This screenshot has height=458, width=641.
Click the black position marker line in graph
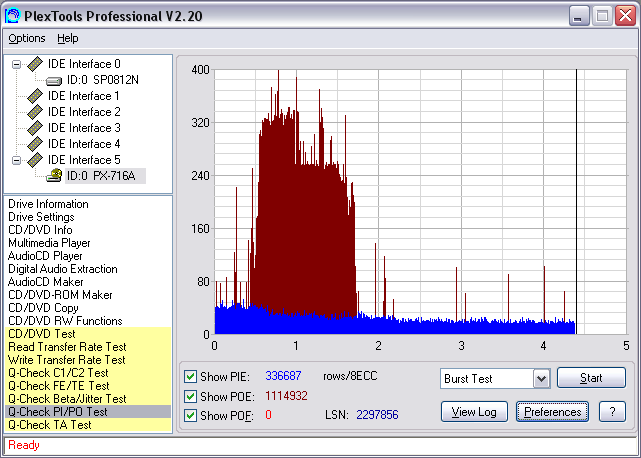(x=576, y=202)
